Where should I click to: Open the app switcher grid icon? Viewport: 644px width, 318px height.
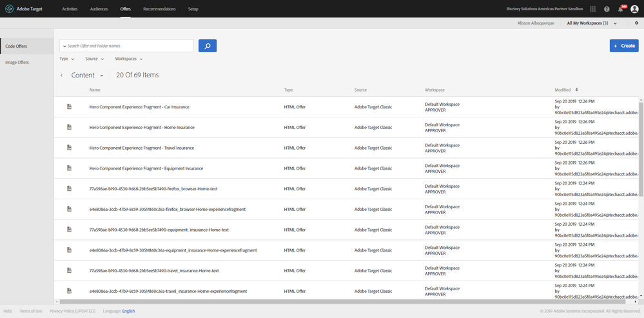click(x=593, y=9)
